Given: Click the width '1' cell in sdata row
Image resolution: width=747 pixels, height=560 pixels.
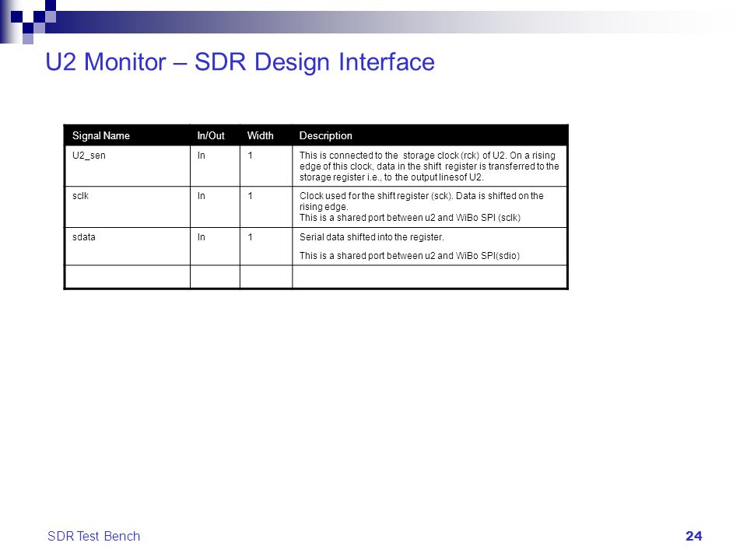Looking at the screenshot, I should [x=266, y=247].
